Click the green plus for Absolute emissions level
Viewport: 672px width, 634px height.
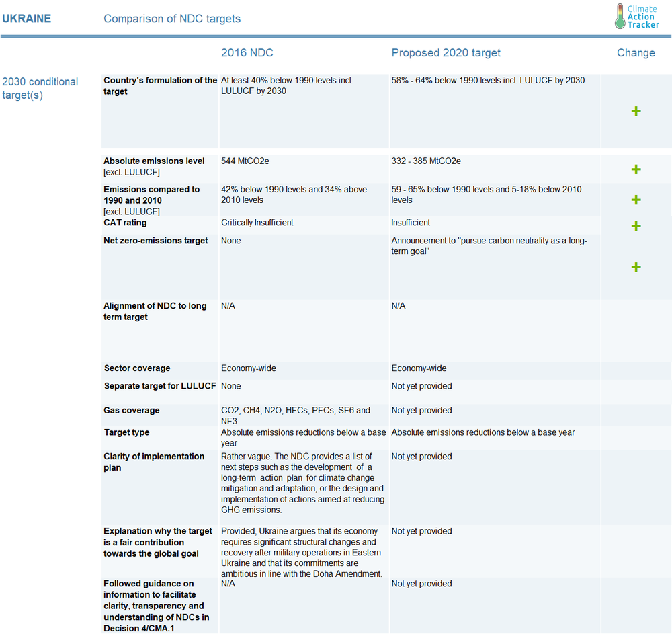pyautogui.click(x=636, y=169)
